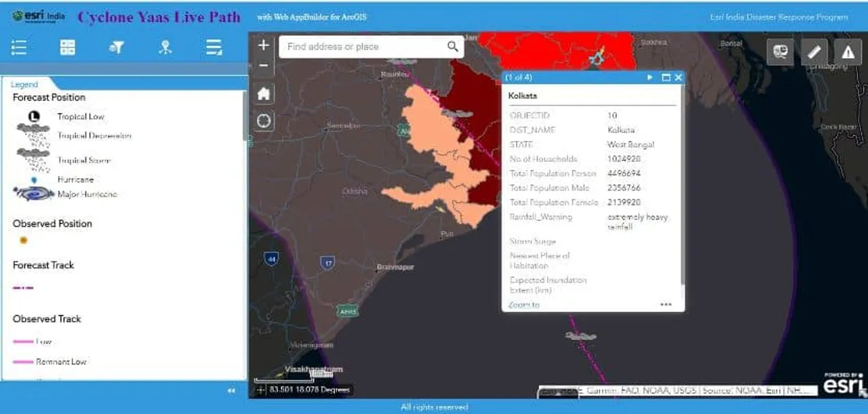
Task: Click the orange observed position dot
Action: click(x=24, y=240)
